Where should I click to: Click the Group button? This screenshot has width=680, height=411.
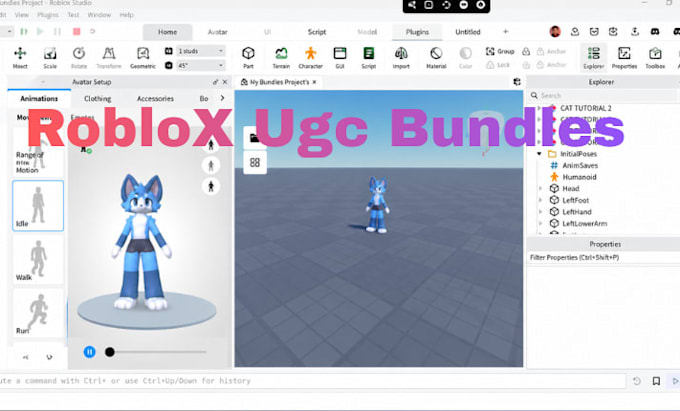(x=500, y=51)
